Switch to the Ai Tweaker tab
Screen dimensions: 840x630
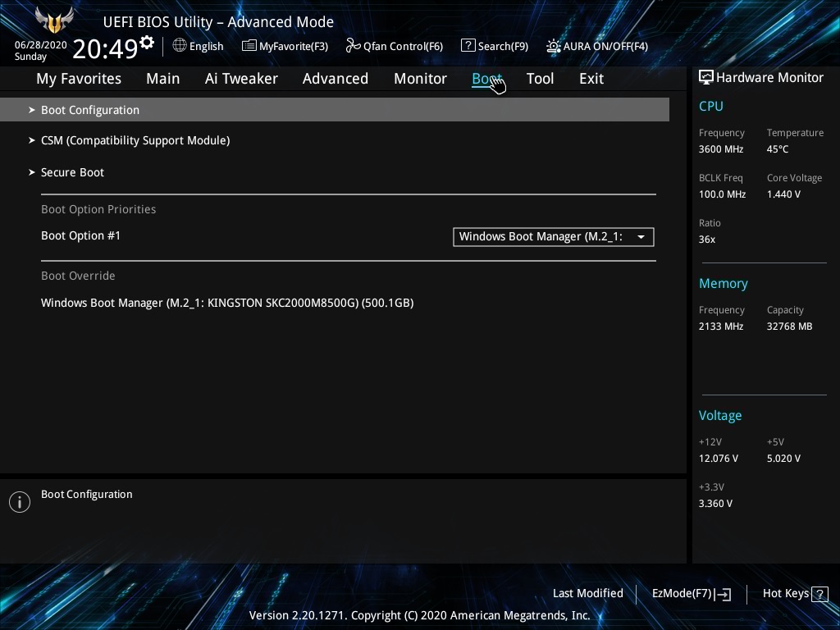pos(241,79)
